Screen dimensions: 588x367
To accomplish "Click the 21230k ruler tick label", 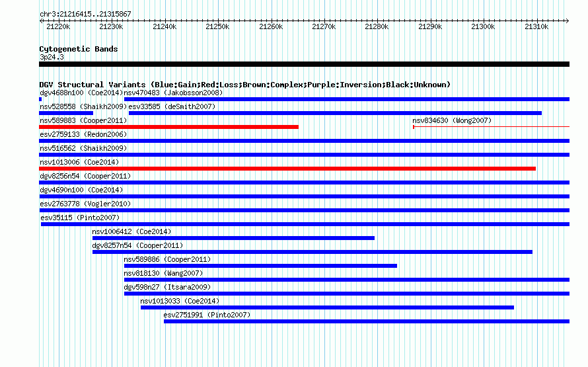I will pos(111,26).
